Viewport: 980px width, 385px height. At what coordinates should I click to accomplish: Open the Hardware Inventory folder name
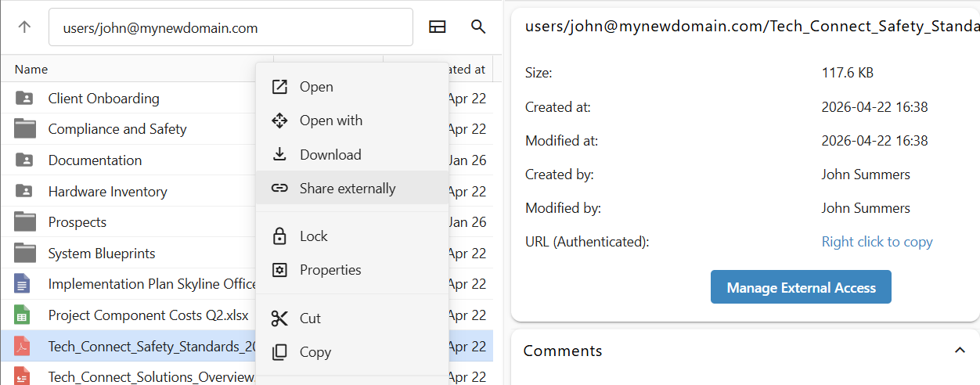click(x=107, y=192)
